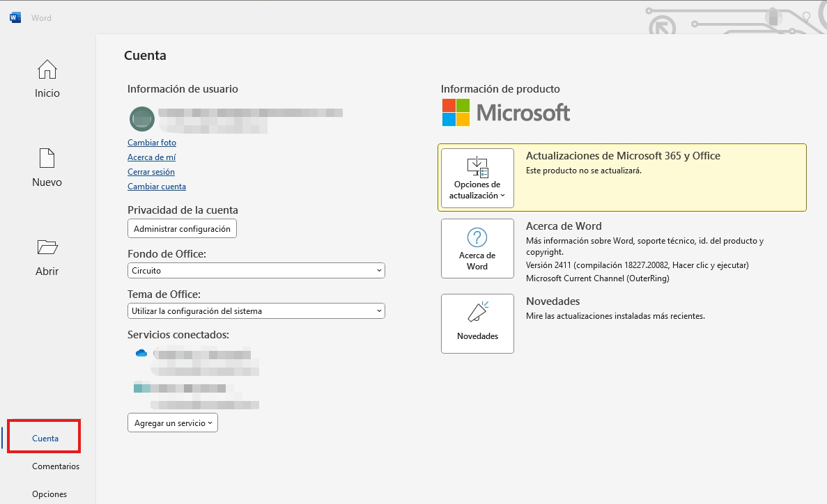
Task: Click the Microsoft Current Channel (OuterRing) text
Action: (x=598, y=278)
